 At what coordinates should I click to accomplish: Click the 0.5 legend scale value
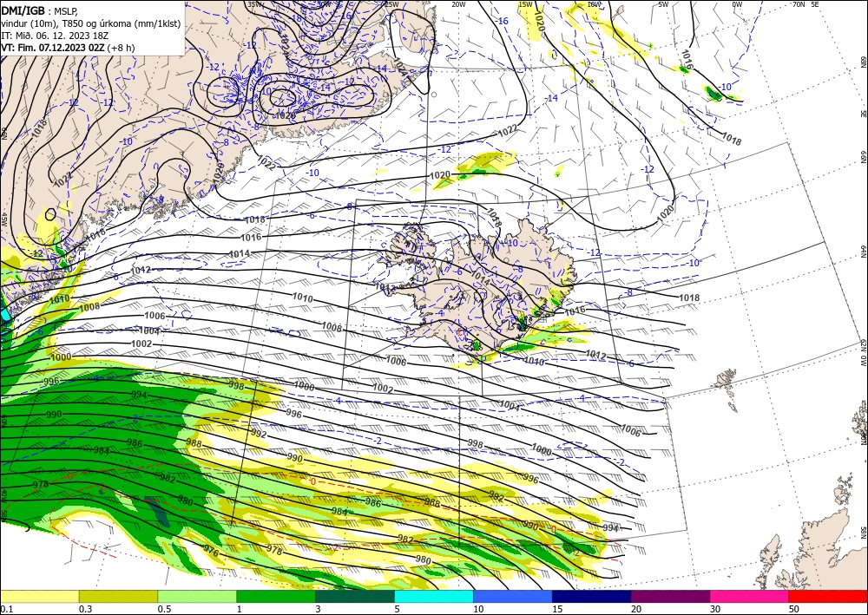point(164,609)
